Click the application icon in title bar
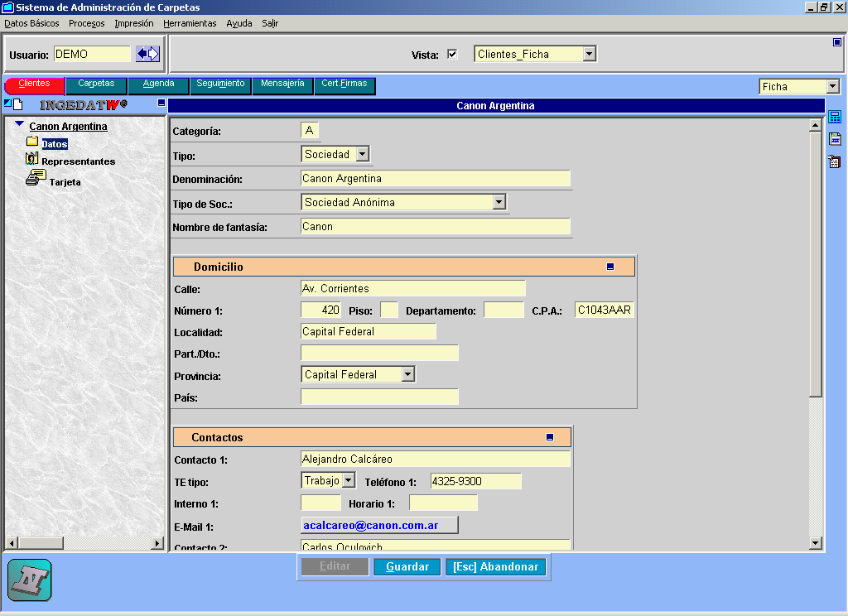 (7, 7)
